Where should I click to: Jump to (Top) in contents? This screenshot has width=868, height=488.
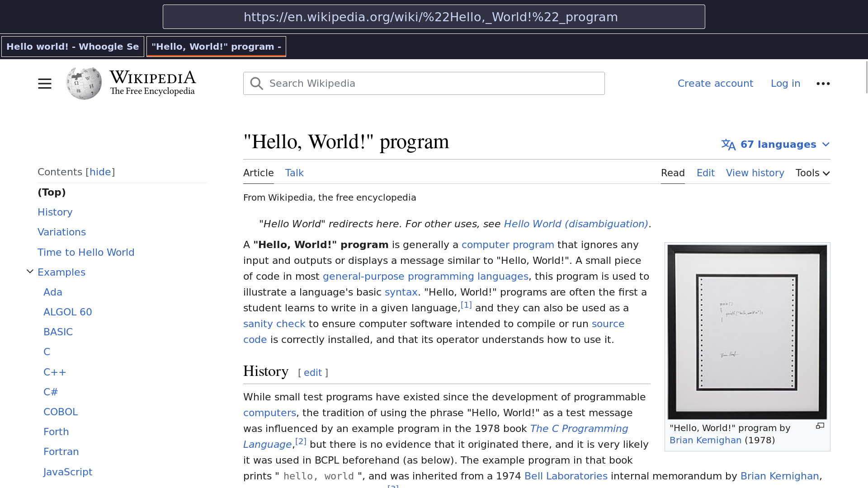pos(52,192)
